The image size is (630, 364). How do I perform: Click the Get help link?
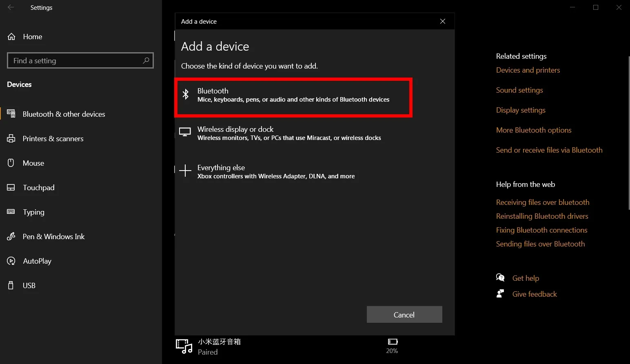click(525, 278)
